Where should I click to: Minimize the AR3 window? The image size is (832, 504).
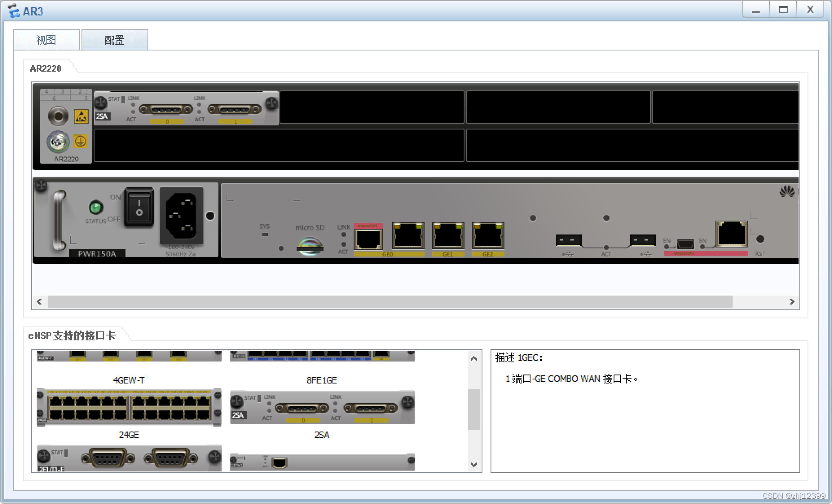click(x=756, y=10)
